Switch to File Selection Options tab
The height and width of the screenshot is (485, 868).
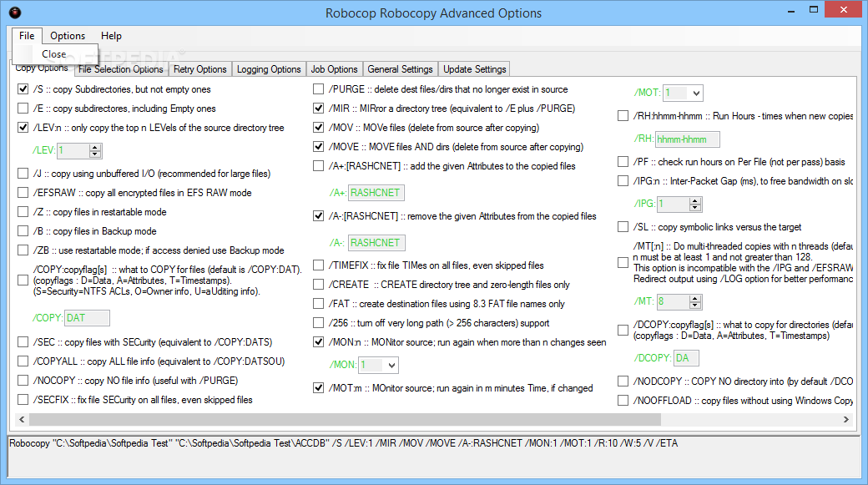pos(121,69)
